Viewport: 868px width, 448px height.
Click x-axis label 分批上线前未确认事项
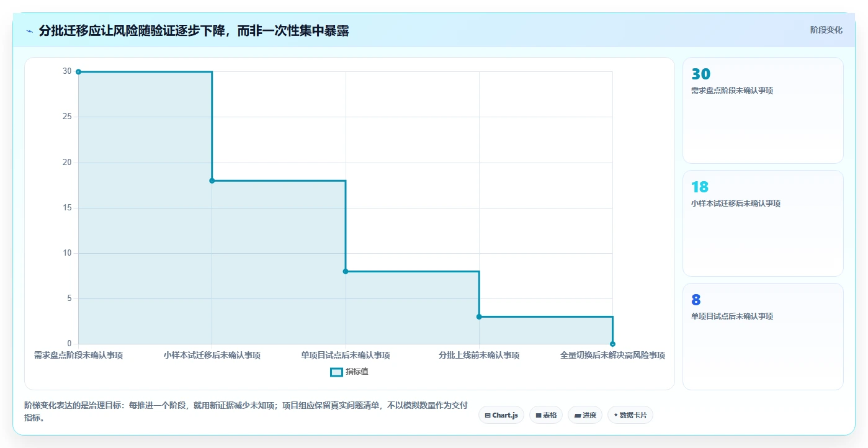pyautogui.click(x=479, y=356)
